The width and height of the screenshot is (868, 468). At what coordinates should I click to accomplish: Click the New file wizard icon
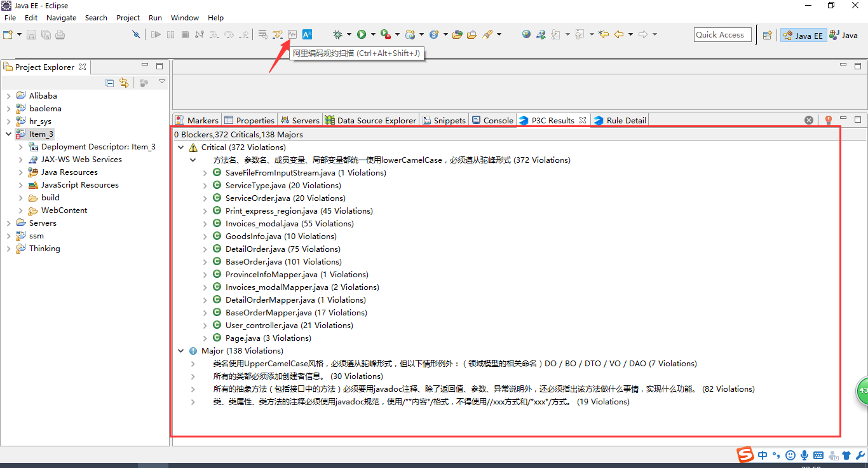click(x=8, y=34)
